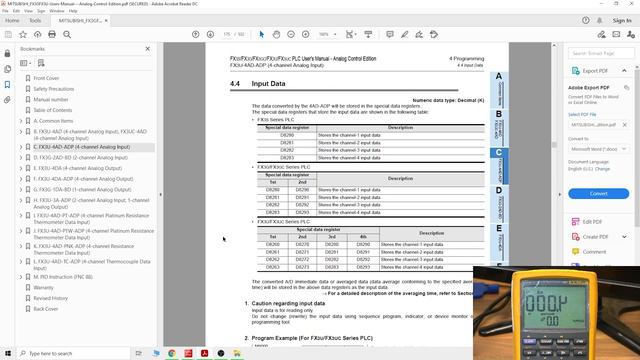Activate the hand pan tool
The height and width of the screenshot is (360, 640).
pyautogui.click(x=276, y=35)
